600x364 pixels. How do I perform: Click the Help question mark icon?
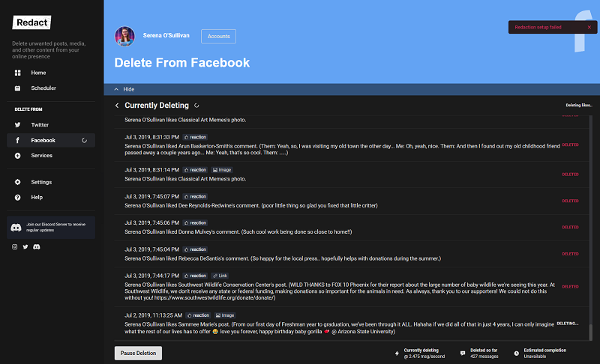click(x=17, y=198)
